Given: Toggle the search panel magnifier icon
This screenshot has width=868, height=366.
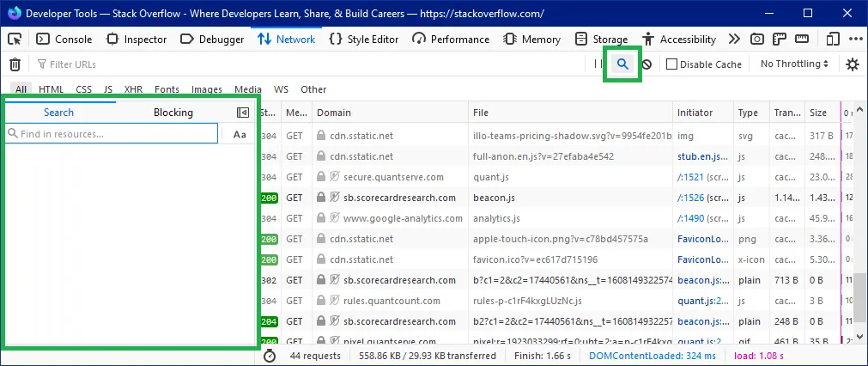Looking at the screenshot, I should [x=622, y=64].
